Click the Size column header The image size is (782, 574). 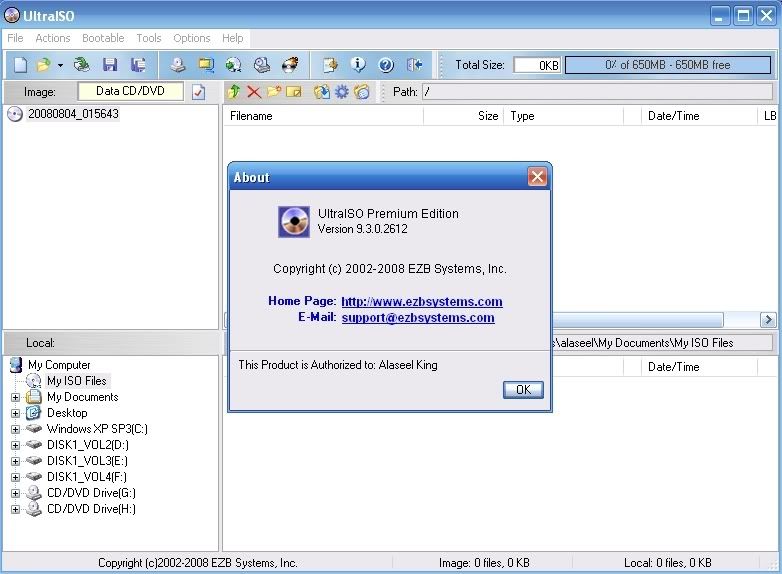pyautogui.click(x=464, y=116)
